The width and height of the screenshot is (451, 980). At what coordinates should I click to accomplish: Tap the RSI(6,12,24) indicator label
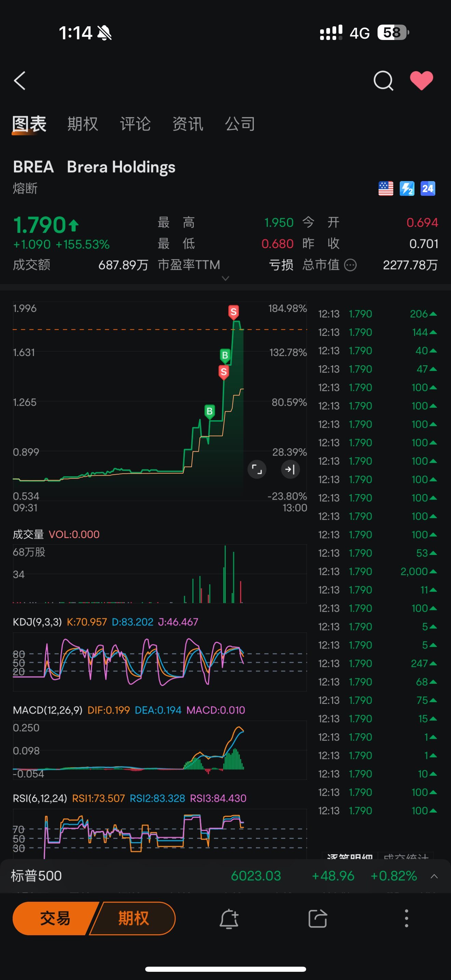tap(40, 798)
